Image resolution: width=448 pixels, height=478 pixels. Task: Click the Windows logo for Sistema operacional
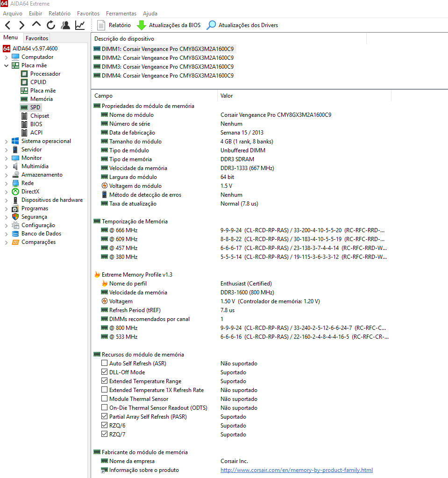(x=15, y=141)
